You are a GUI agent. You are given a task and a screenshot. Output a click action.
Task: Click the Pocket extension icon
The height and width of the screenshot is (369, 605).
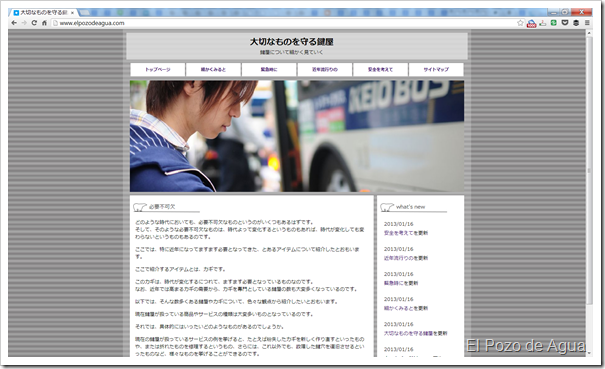565,23
